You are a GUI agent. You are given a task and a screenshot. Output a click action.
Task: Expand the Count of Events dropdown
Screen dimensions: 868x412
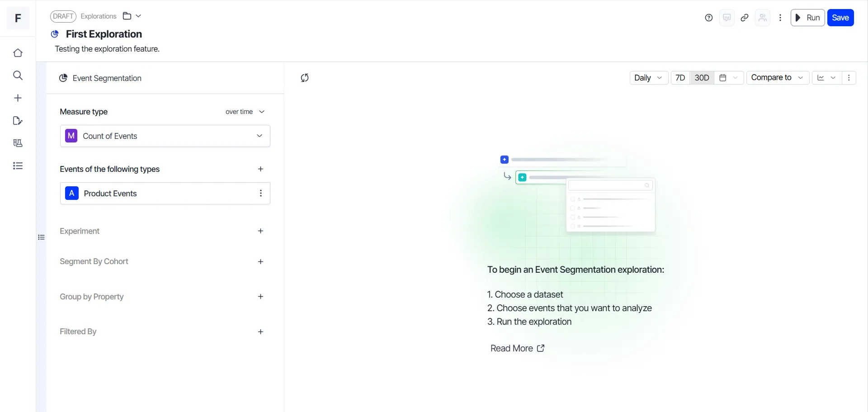[165, 136]
